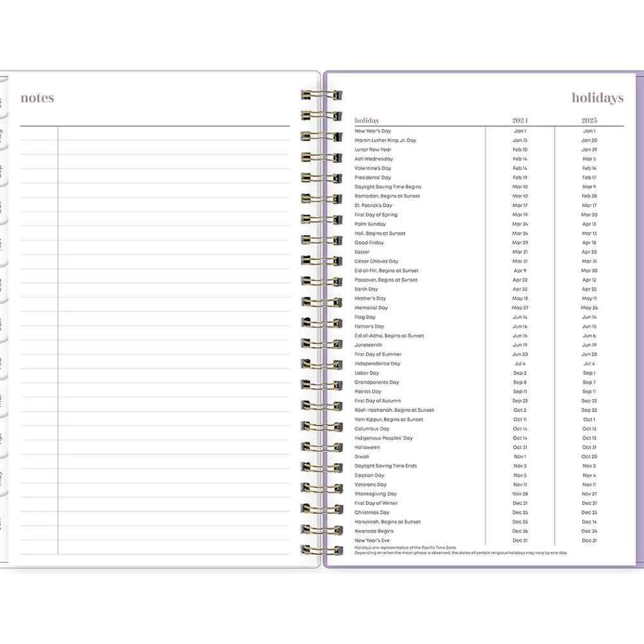Click the Kwanzaa Begins entry
644x644 pixels.
[374, 531]
